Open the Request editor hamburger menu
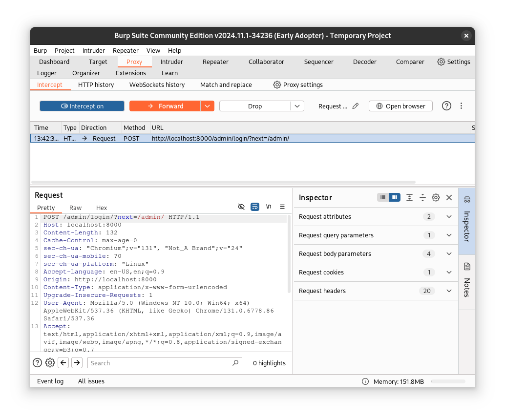This screenshot has width=505, height=420. coord(282,207)
